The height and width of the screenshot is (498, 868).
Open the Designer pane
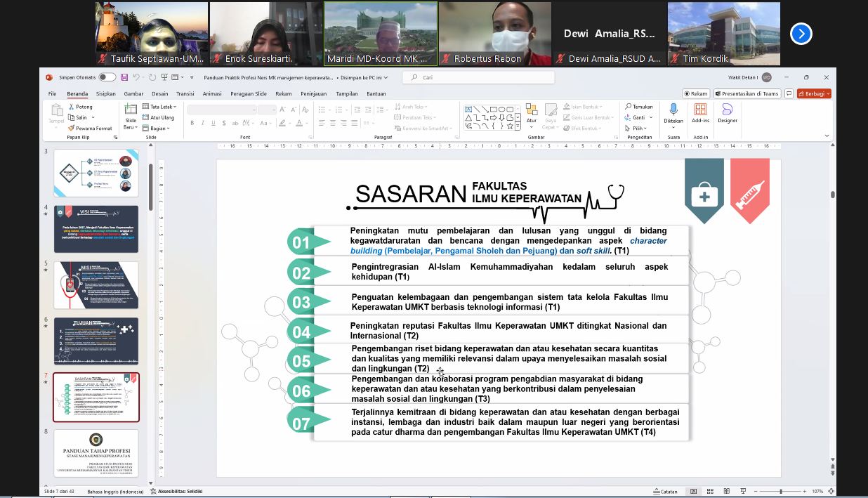coord(728,110)
